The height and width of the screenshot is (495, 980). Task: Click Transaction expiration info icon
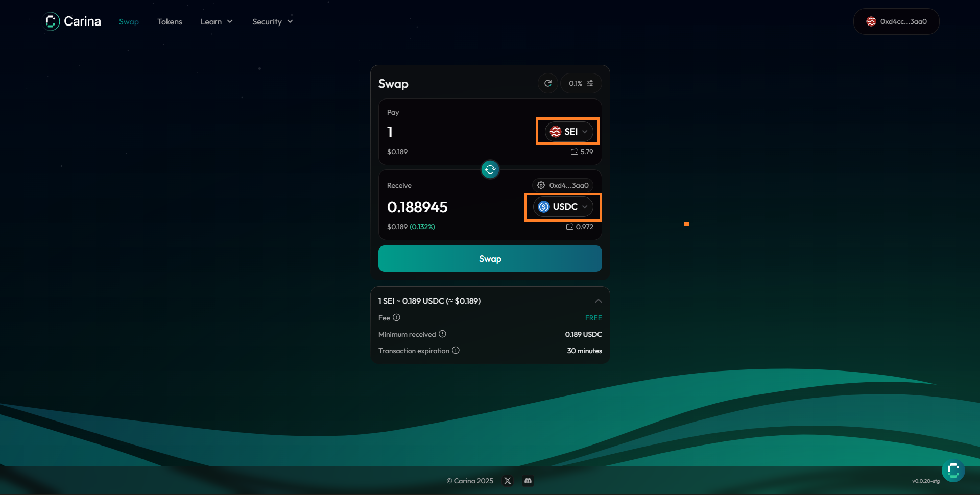pos(456,350)
